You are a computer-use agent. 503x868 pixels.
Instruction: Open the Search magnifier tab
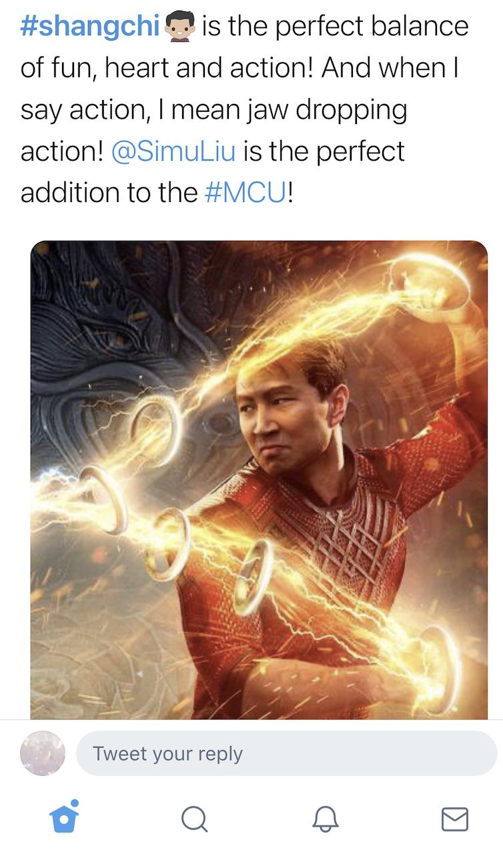click(194, 819)
